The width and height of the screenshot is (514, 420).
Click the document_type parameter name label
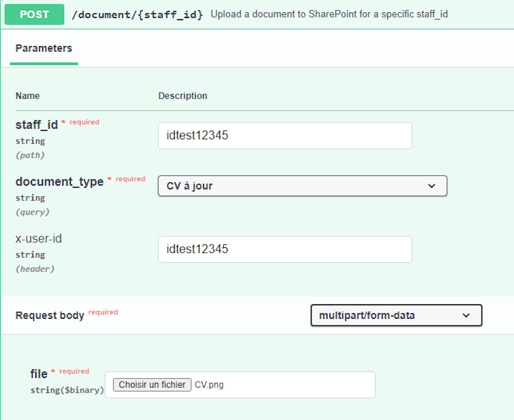(59, 182)
